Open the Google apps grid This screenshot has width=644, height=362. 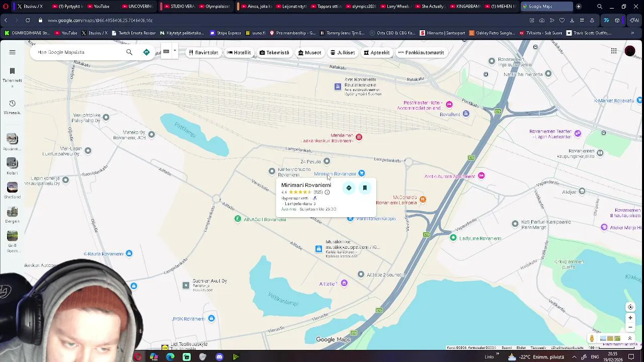tap(614, 51)
